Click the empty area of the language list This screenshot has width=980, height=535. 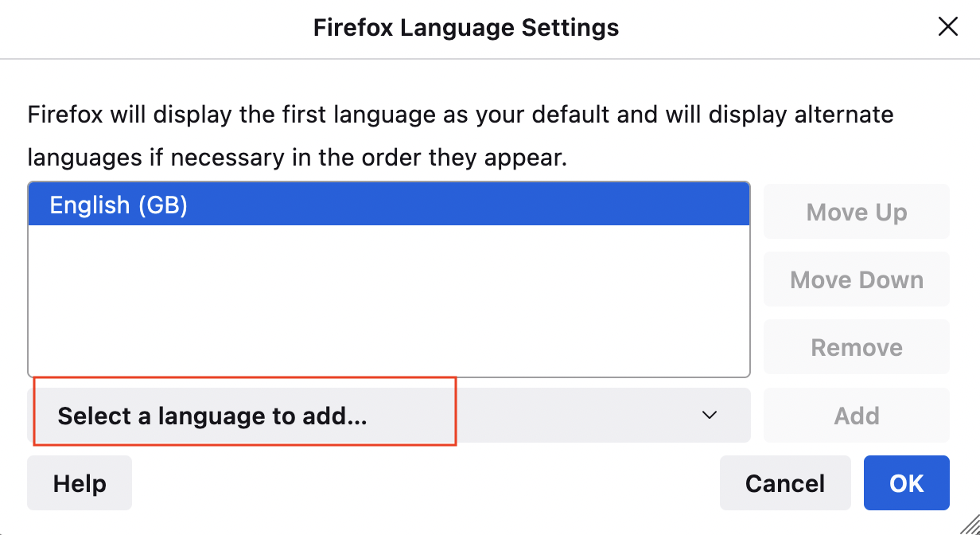click(388, 303)
